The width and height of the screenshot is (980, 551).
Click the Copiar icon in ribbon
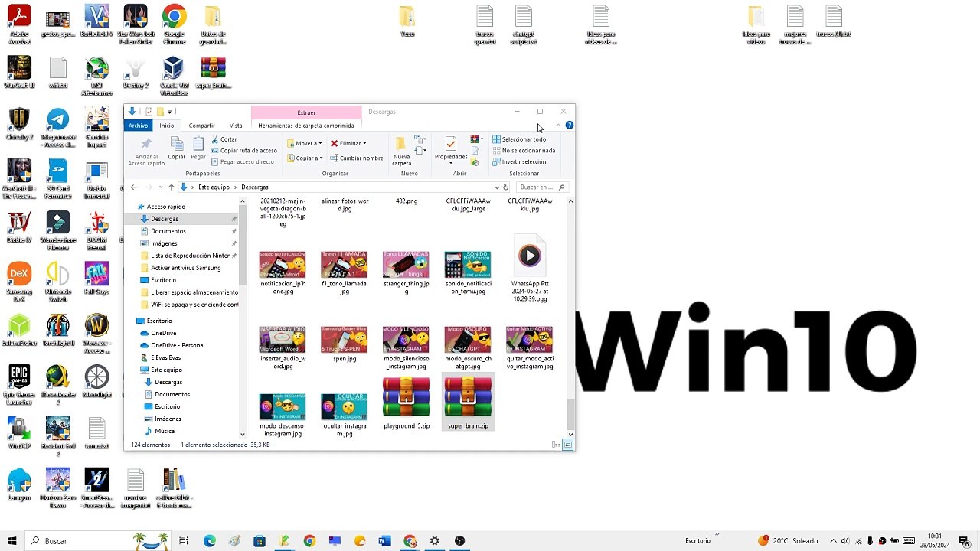tap(177, 144)
